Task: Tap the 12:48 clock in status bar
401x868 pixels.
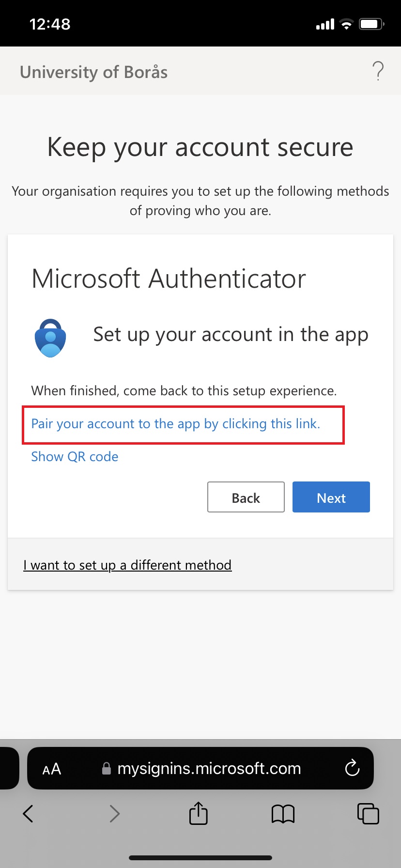Action: coord(50,24)
